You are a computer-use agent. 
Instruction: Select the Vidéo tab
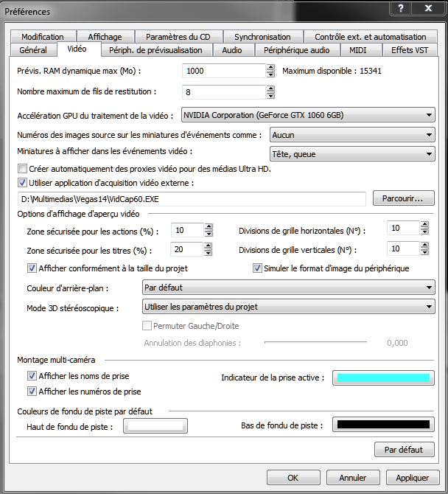[x=77, y=49]
